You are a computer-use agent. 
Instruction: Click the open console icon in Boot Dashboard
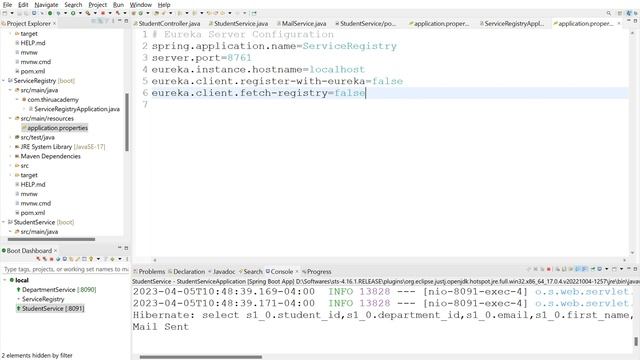(64, 259)
